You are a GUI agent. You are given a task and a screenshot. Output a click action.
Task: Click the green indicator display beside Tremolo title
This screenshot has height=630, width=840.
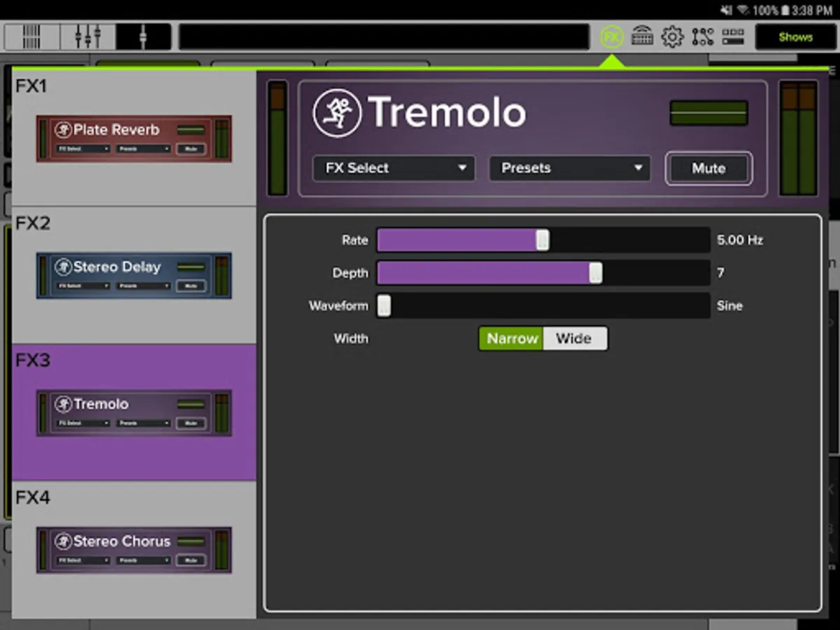point(708,113)
